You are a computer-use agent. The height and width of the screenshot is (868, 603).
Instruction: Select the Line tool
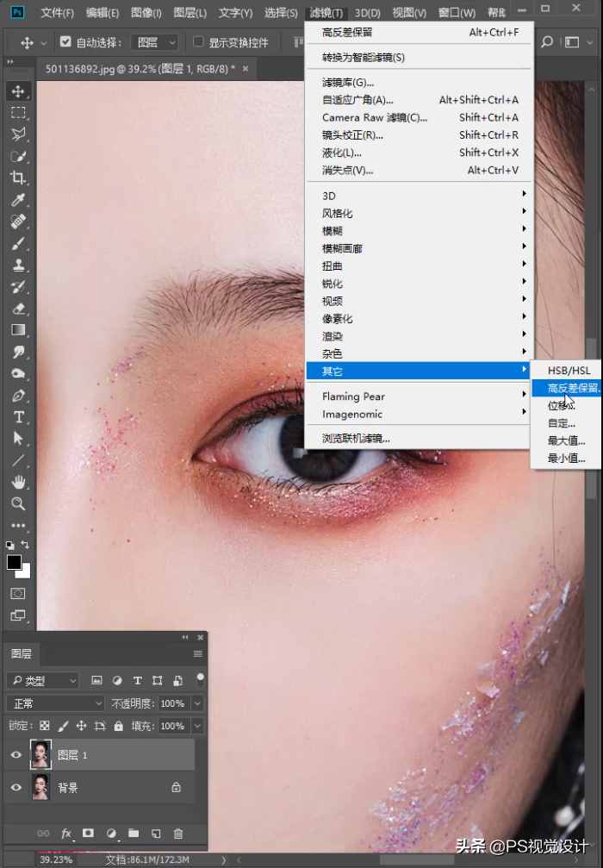tap(18, 460)
